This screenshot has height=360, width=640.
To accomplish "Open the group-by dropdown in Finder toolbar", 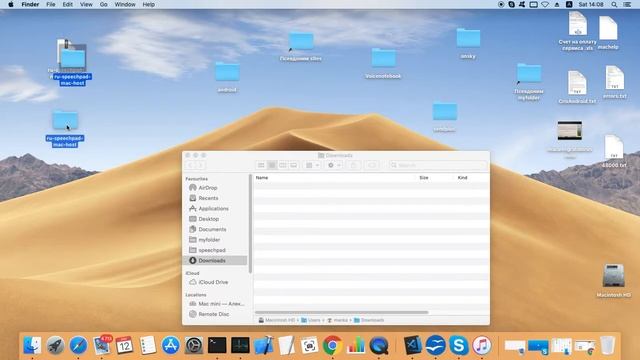I will 312,165.
